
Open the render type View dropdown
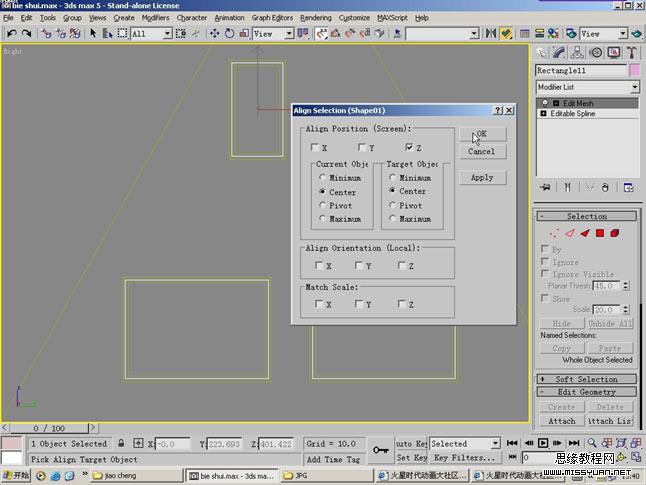pyautogui.click(x=623, y=33)
